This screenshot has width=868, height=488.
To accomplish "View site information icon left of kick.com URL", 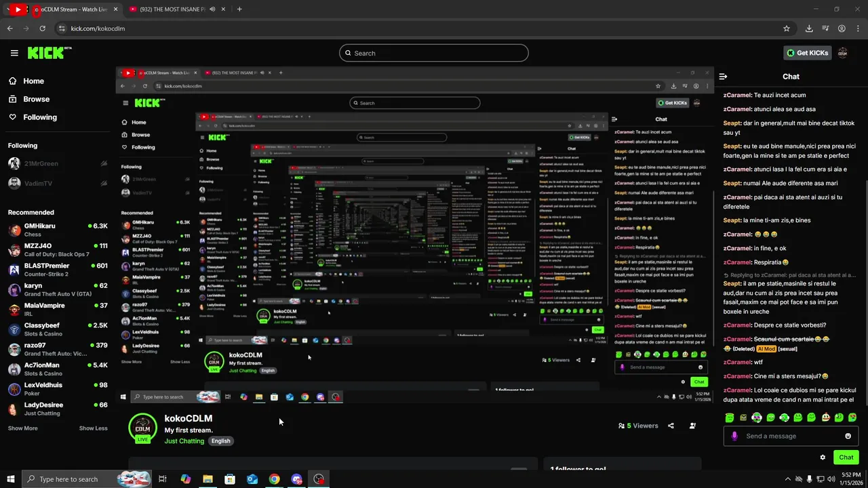I will click(x=62, y=28).
